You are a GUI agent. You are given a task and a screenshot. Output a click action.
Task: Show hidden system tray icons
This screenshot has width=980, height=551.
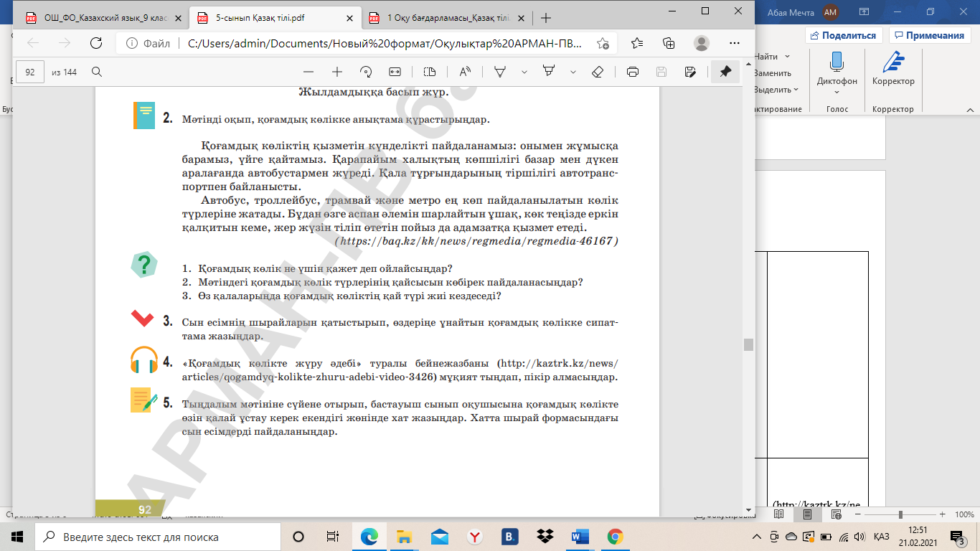(x=757, y=537)
